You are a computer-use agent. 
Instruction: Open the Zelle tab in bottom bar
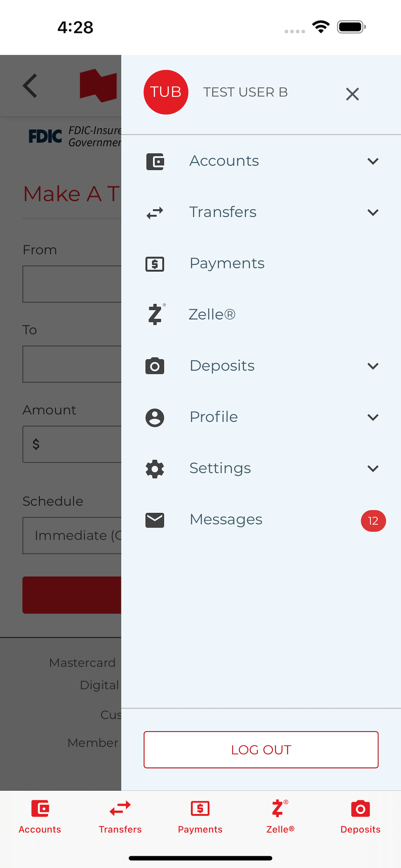[280, 817]
